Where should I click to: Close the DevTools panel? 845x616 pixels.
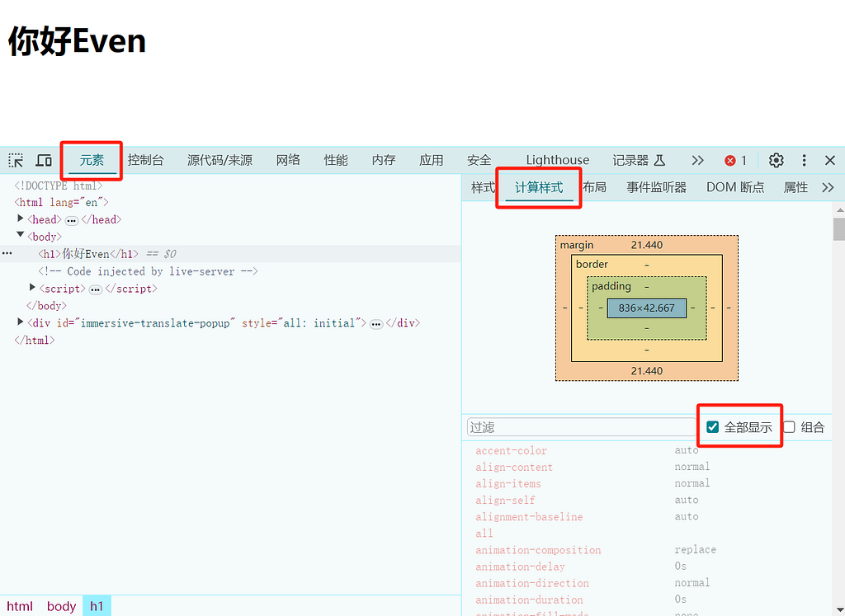coord(830,161)
